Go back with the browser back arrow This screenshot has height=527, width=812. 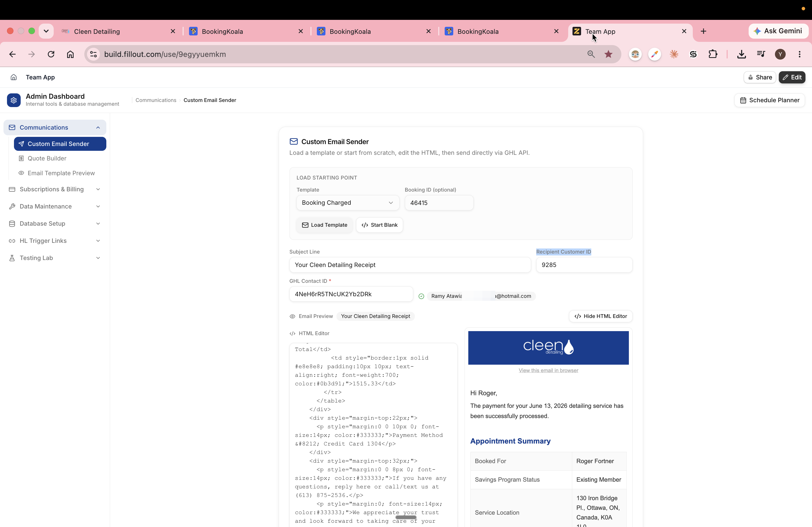pyautogui.click(x=13, y=54)
